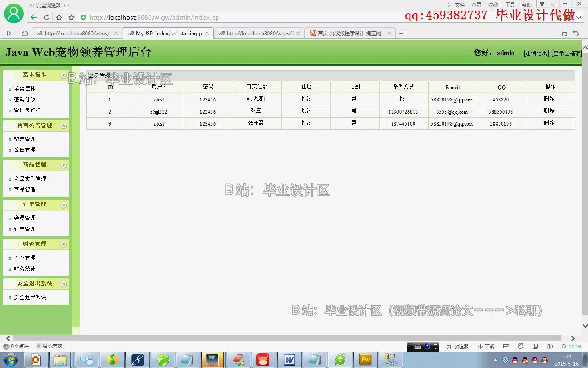This screenshot has height=368, width=588.
Task: Collapse the 订单管理 sidebar section
Action: coord(64,205)
